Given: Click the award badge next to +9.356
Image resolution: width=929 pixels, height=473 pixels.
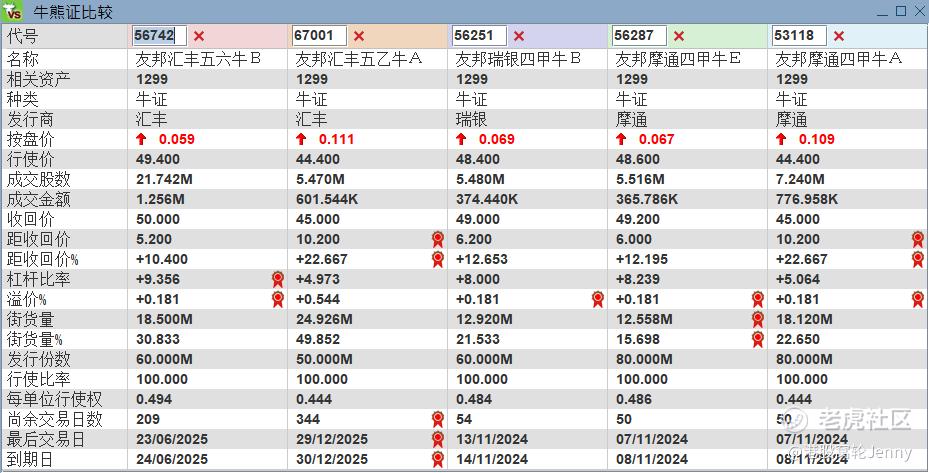Looking at the screenshot, I should [278, 279].
